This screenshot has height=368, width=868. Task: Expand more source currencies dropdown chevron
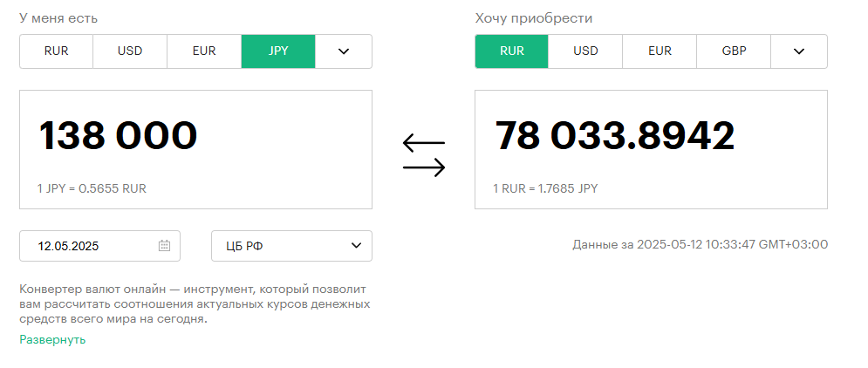(x=344, y=51)
